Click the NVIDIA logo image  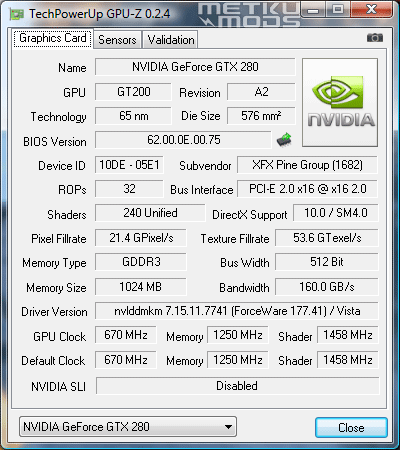(340, 102)
